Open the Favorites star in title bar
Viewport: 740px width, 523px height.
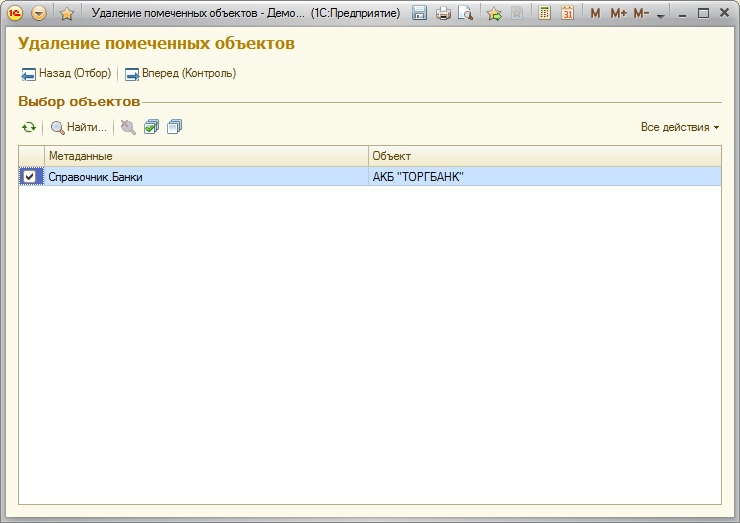pos(67,13)
